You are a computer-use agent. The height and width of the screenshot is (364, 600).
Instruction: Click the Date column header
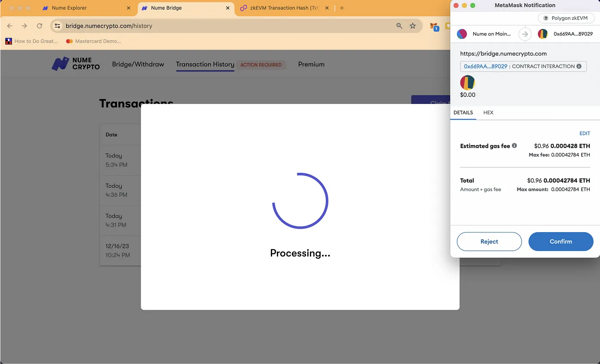tap(111, 134)
